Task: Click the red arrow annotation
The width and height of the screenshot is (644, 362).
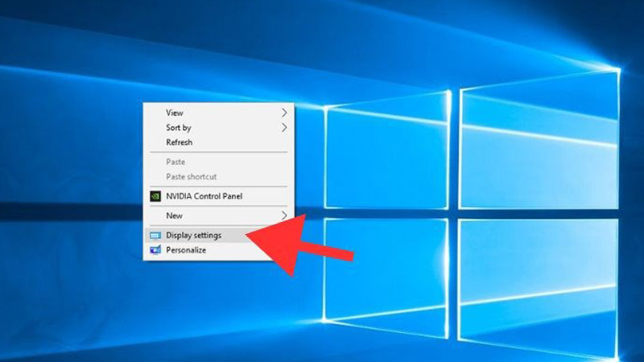Action: (x=302, y=242)
